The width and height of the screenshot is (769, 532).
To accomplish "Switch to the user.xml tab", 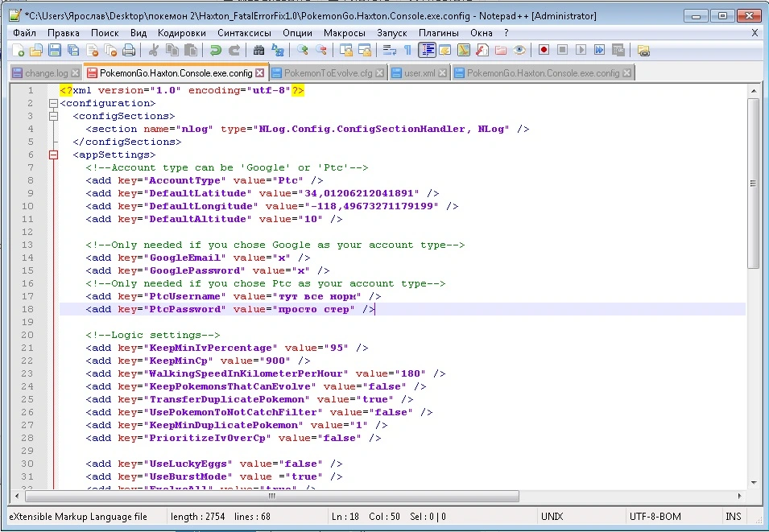I will (x=420, y=73).
